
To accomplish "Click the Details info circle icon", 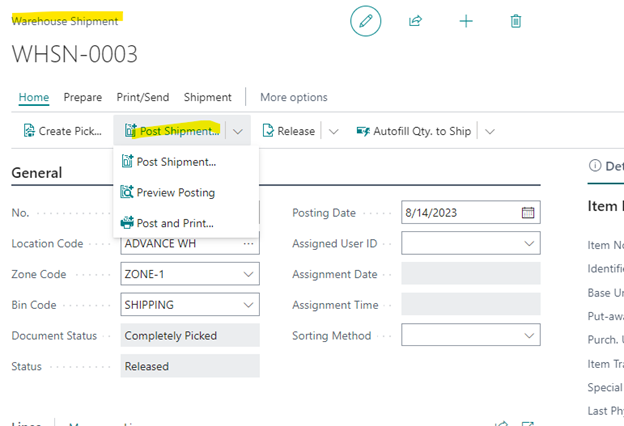I will point(595,165).
